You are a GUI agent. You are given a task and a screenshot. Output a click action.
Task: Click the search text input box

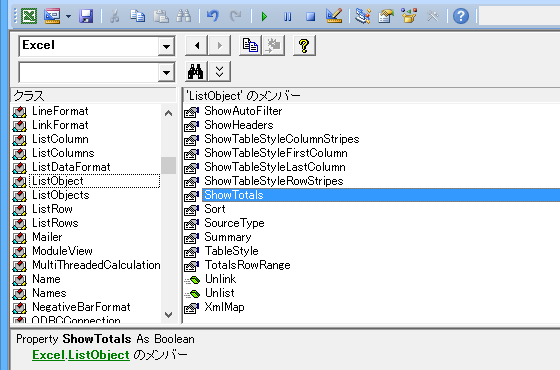click(x=89, y=72)
